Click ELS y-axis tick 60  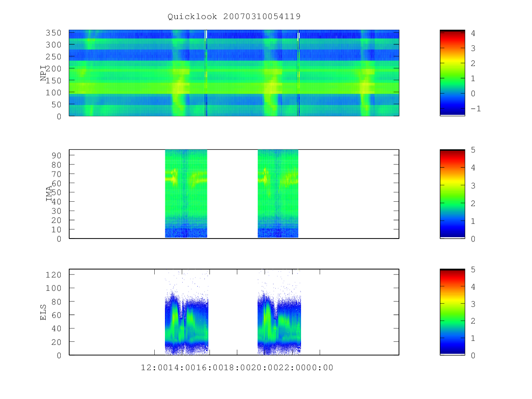58,315
